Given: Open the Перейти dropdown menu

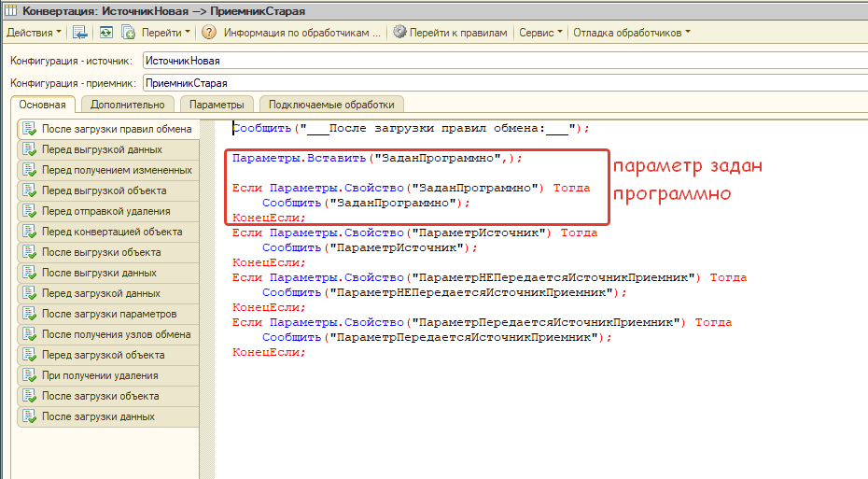Looking at the screenshot, I should [165, 33].
